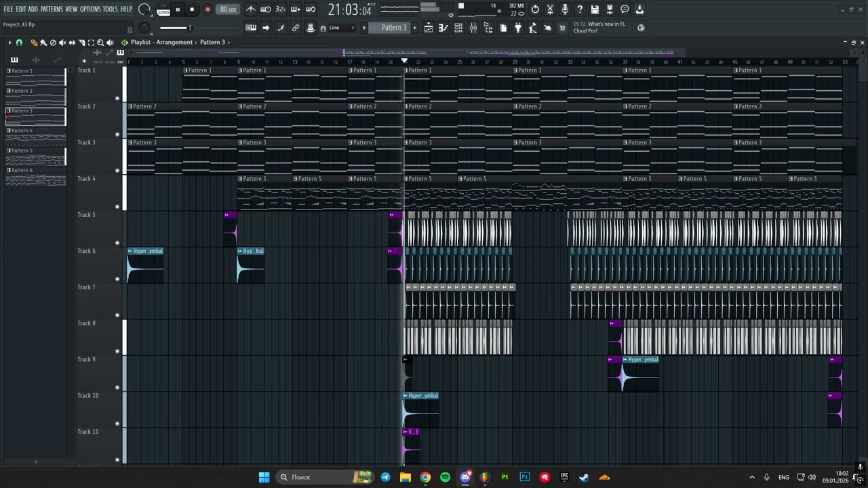Open the Playlist view icon
This screenshot has width=868, height=488.
click(429, 28)
